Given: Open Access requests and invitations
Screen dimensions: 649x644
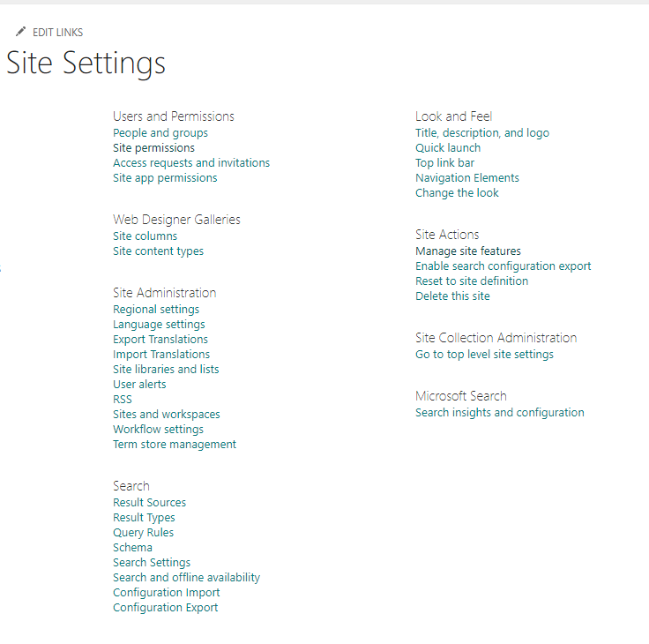Looking at the screenshot, I should pos(191,163).
